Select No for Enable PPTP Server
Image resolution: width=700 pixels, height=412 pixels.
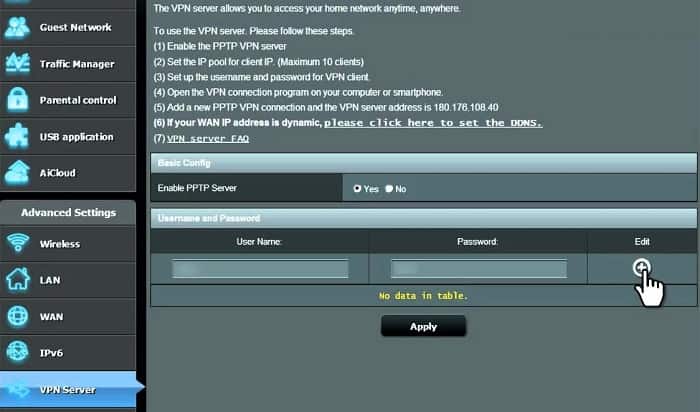(x=389, y=188)
